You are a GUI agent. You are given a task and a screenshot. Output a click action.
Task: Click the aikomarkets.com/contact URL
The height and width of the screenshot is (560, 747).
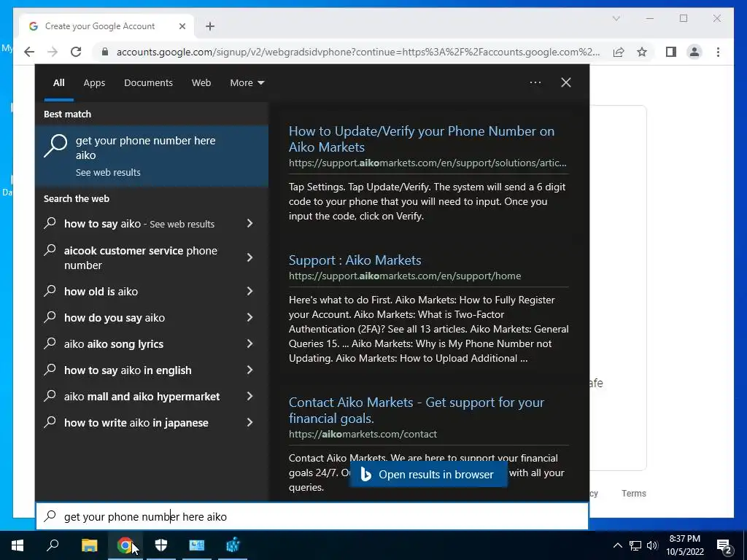click(363, 434)
